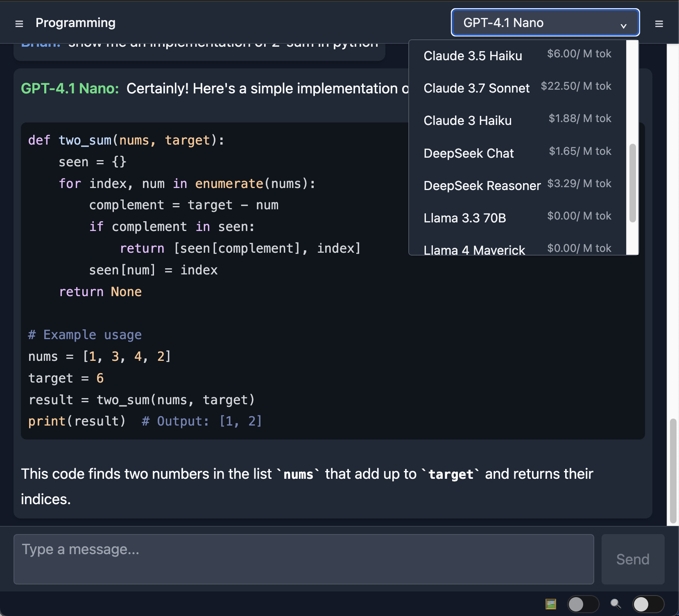Click the Programming title in the header

point(75,23)
